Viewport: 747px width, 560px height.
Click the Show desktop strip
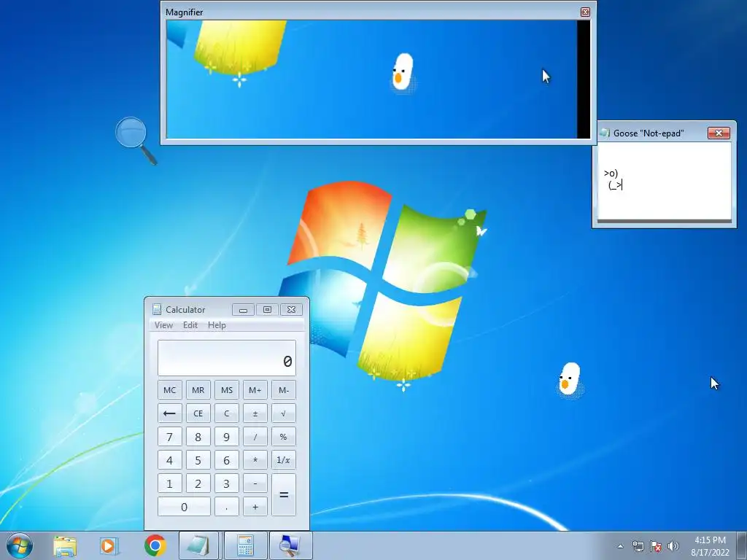click(x=742, y=545)
